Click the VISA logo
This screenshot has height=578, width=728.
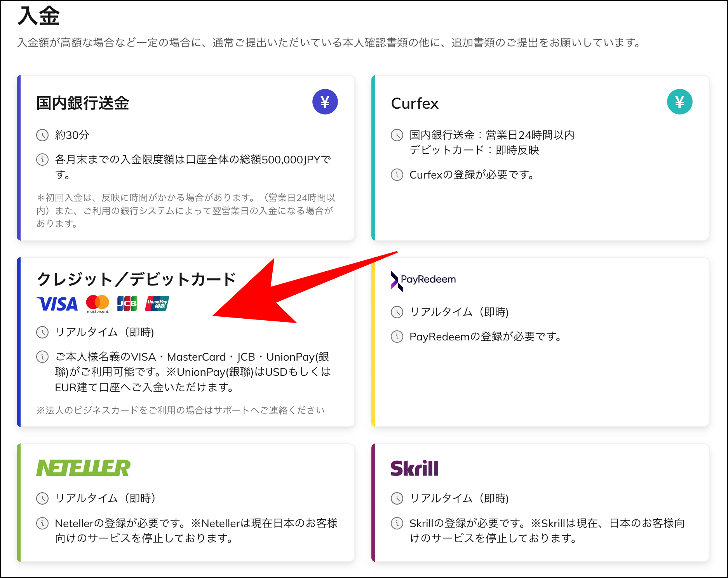click(57, 304)
